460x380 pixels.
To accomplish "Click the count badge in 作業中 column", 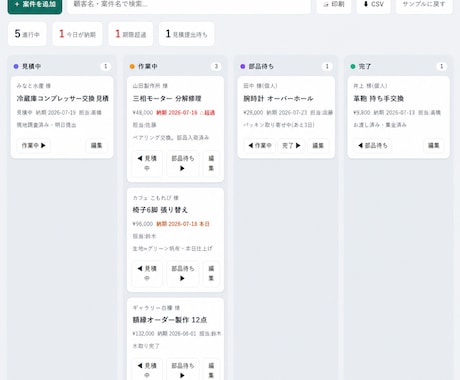I will [216, 66].
